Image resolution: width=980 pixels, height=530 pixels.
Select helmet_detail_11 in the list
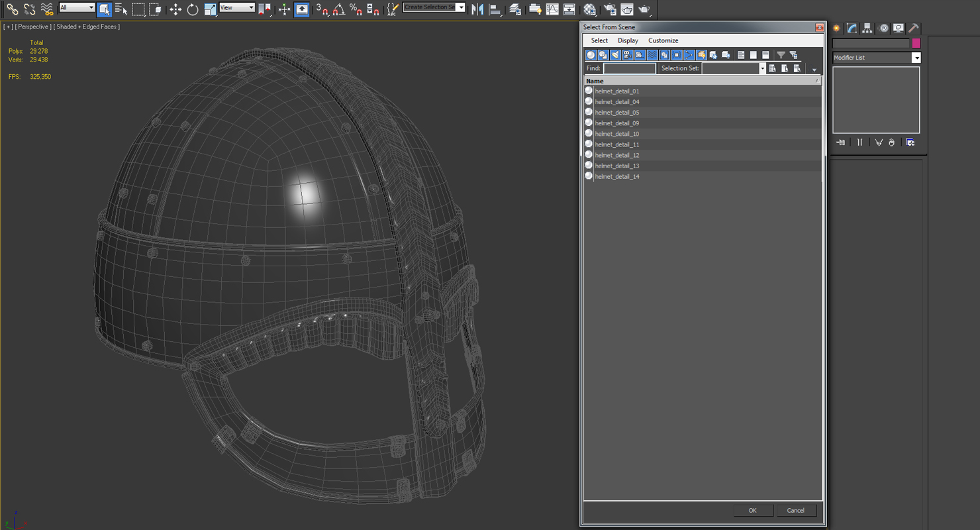tap(703, 144)
